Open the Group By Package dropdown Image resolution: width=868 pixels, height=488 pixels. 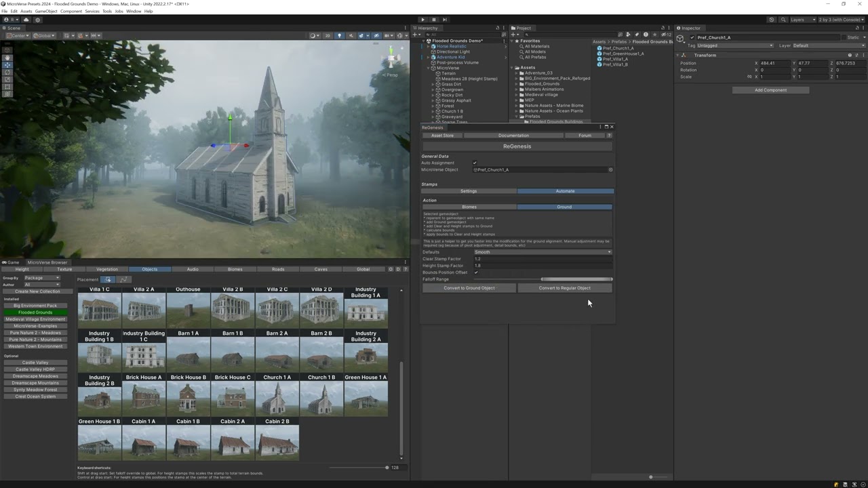click(42, 278)
